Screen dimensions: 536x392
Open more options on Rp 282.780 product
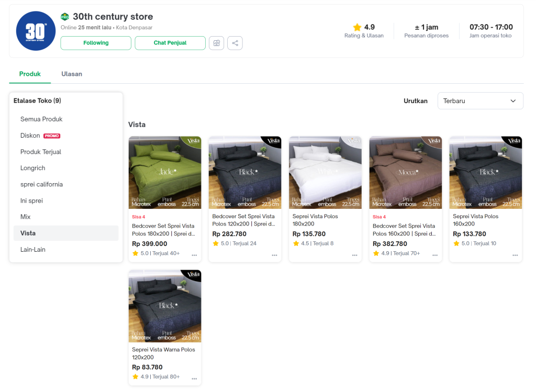coord(274,255)
